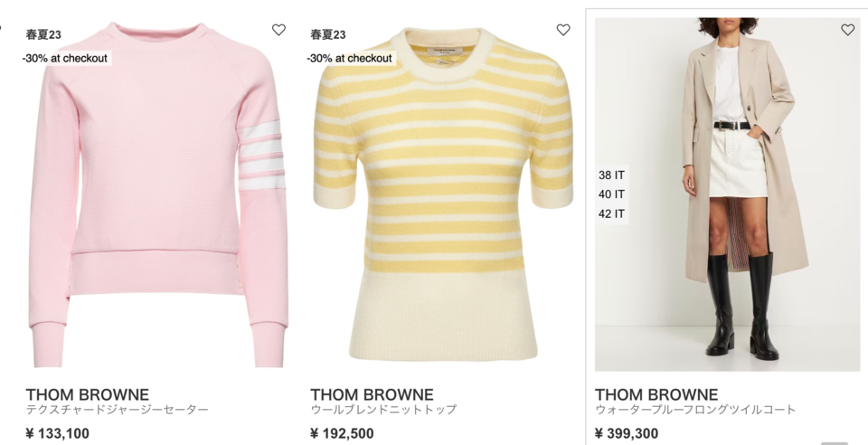The image size is (868, 445).
Task: Click the 春夏23 tag on pink sweater
Action: coord(43,34)
